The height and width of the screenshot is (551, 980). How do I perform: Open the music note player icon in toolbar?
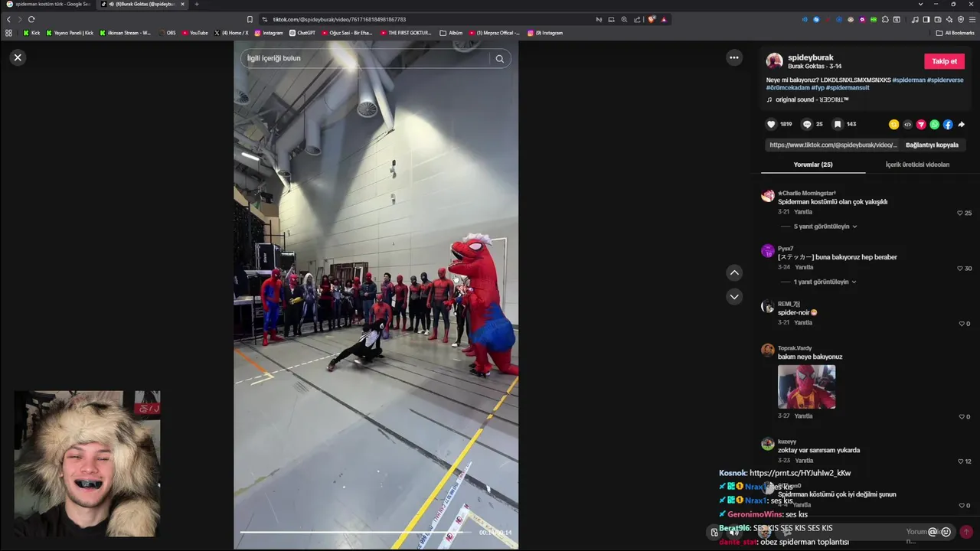(x=915, y=19)
